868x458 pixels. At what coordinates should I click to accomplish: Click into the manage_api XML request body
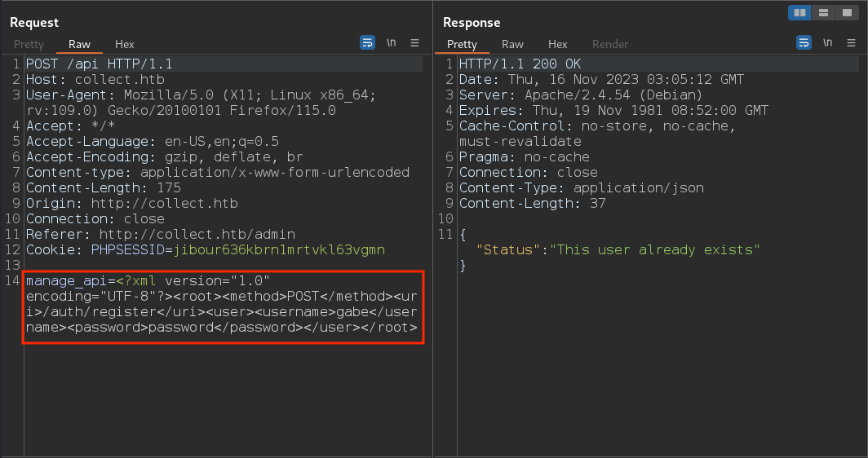click(222, 304)
